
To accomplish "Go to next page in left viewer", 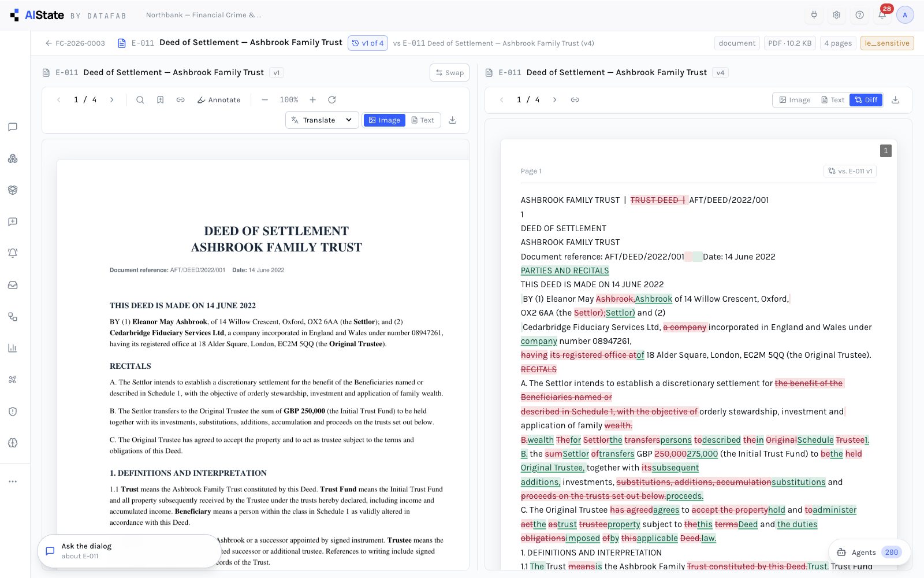I will coord(112,100).
